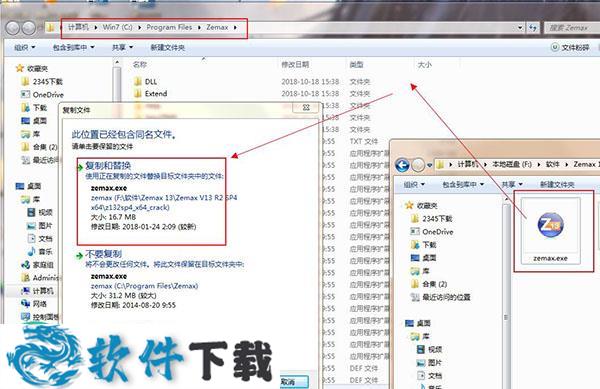
Task: Expand 收藏夹 group in C: Zemax window
Action: tap(31, 68)
